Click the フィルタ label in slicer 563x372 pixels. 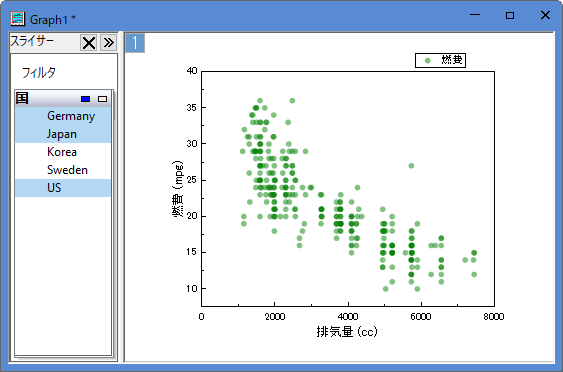[39, 73]
